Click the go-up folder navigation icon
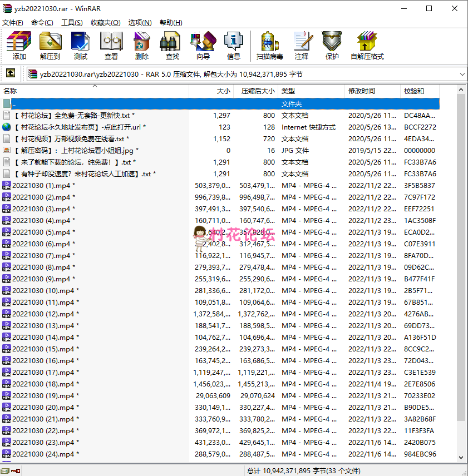 [10, 72]
